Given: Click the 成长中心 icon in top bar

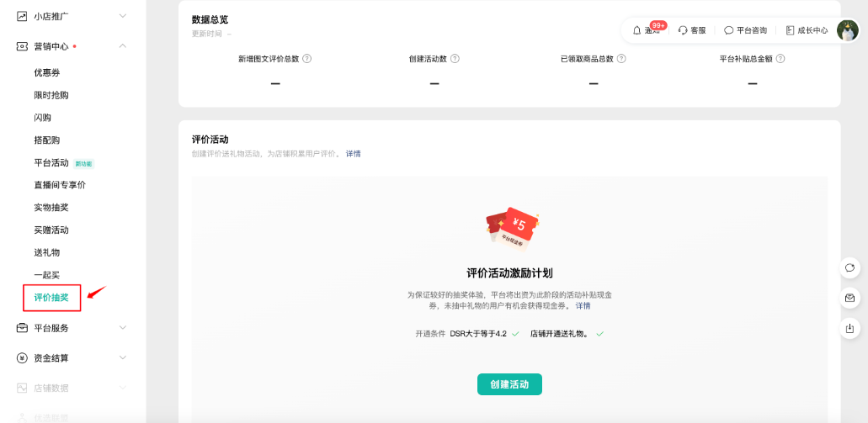Looking at the screenshot, I should [x=790, y=30].
